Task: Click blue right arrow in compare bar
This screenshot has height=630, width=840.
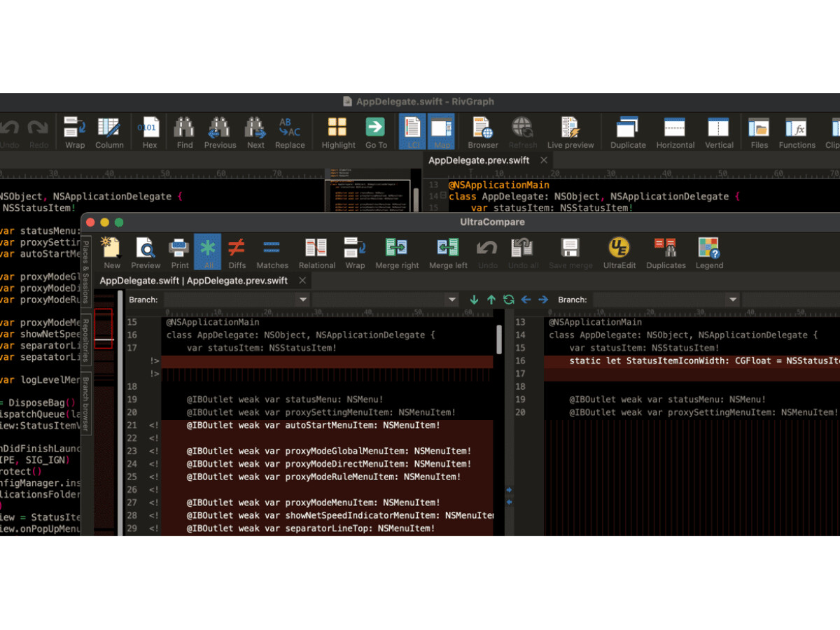Action: (x=543, y=300)
